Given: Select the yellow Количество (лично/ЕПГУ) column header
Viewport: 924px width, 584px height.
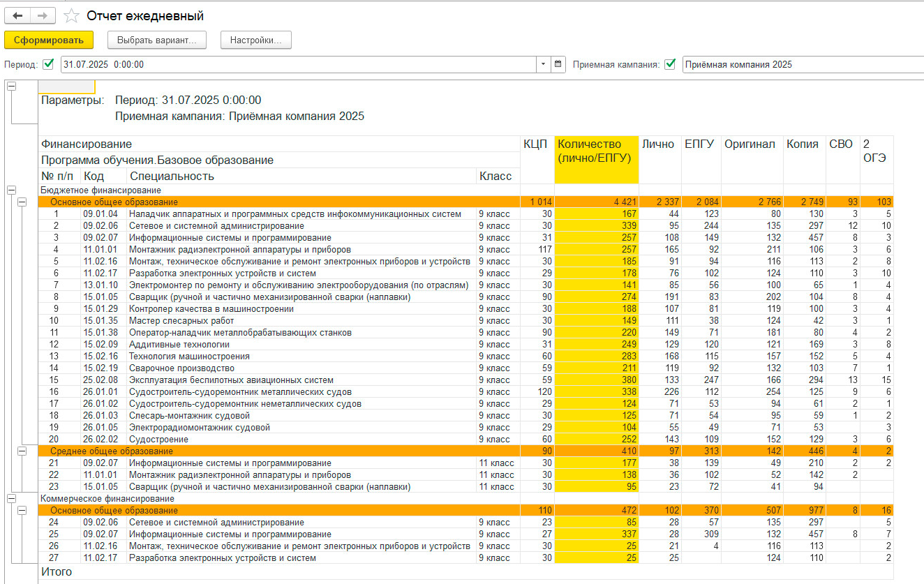Looking at the screenshot, I should pyautogui.click(x=597, y=160).
